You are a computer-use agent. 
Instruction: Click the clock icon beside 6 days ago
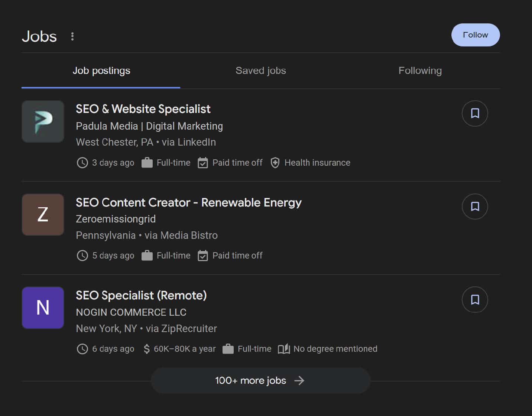click(x=82, y=349)
